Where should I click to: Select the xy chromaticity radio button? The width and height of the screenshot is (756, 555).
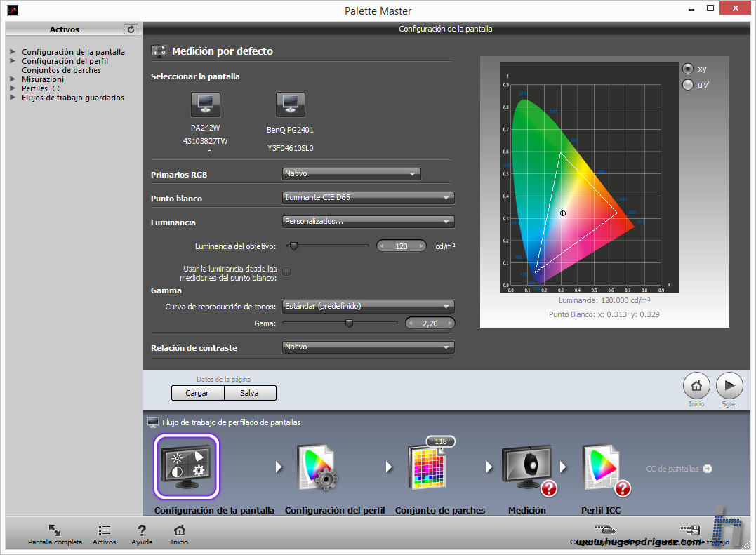(x=688, y=69)
